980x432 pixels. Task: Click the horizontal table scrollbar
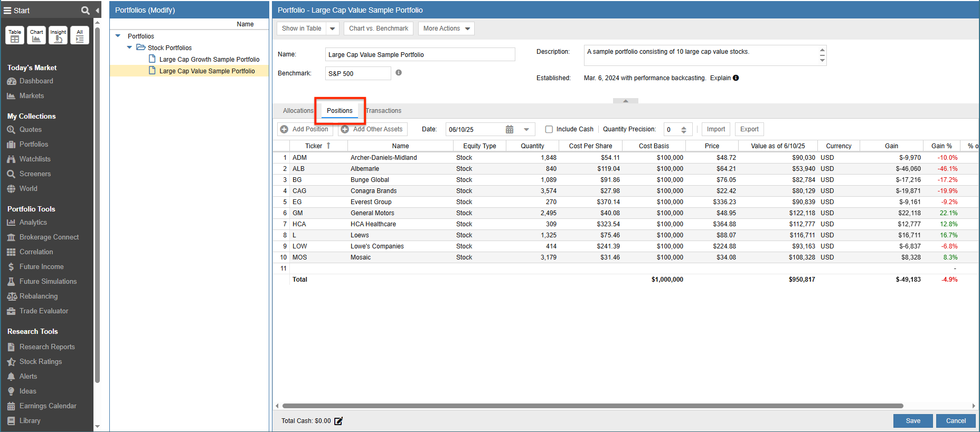pyautogui.click(x=592, y=406)
